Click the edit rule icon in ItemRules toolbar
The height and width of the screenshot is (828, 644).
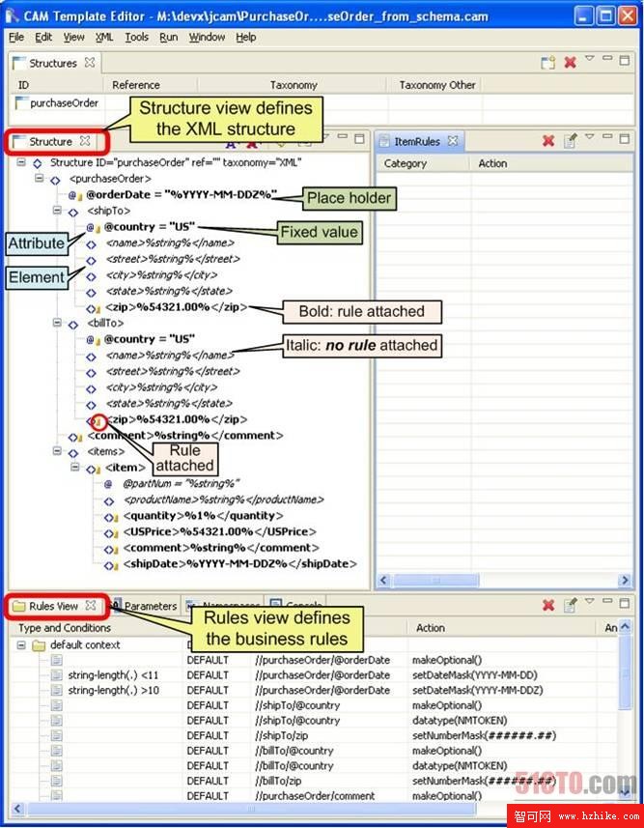point(571,141)
